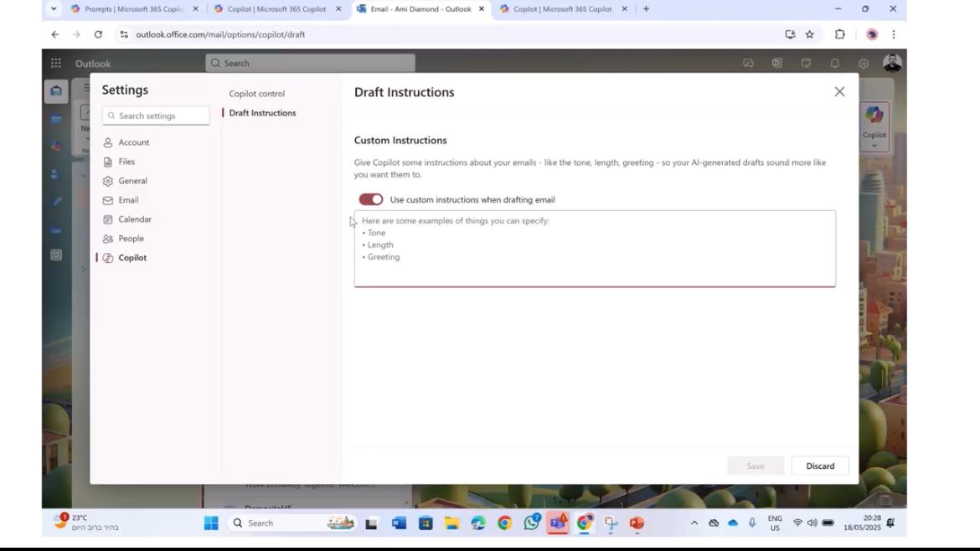Open the Mail icon in Outlook's left rail
The width and height of the screenshot is (980, 551).
56,91
